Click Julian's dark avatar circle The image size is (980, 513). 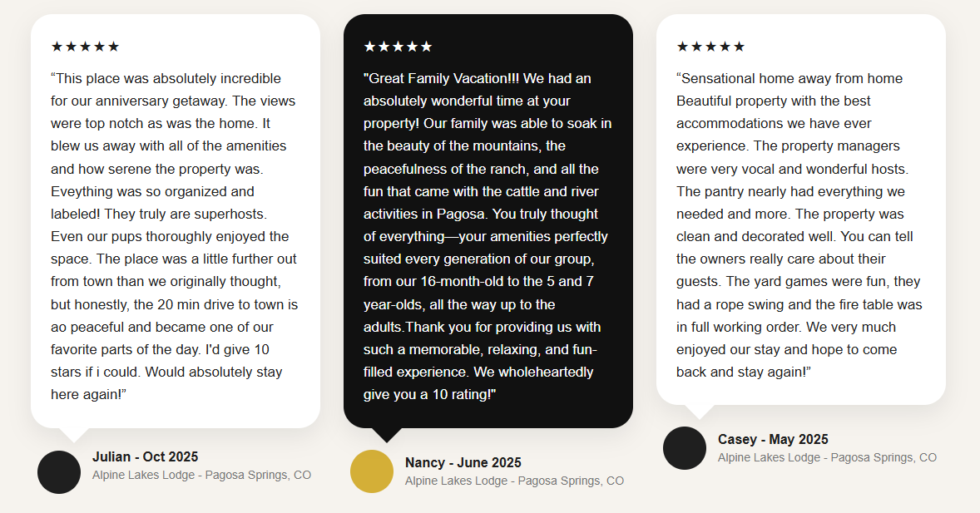pos(59,472)
